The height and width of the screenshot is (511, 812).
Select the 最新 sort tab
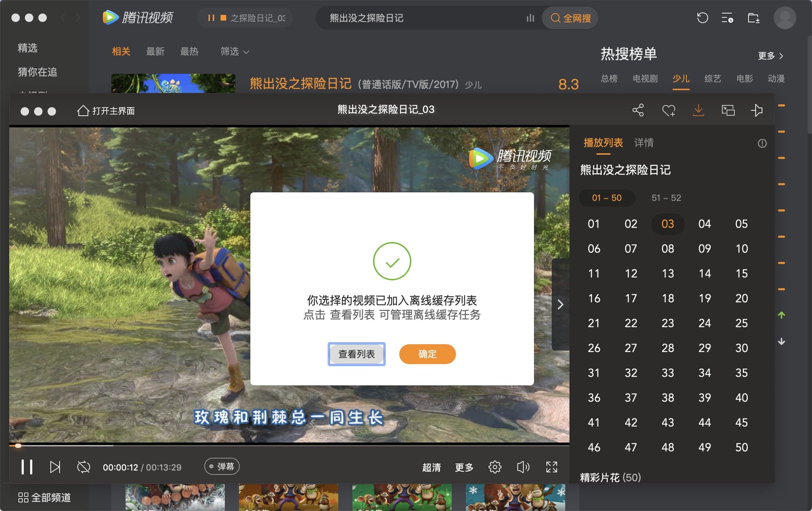pyautogui.click(x=155, y=52)
